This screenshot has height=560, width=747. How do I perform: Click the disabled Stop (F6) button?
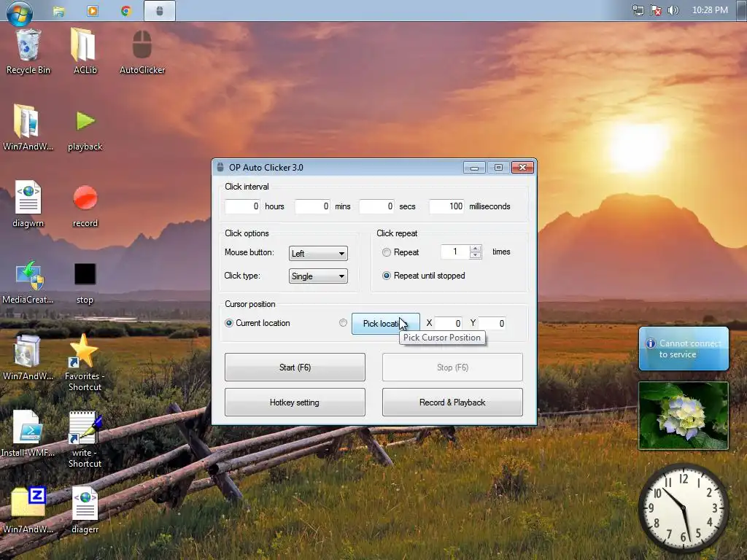452,367
